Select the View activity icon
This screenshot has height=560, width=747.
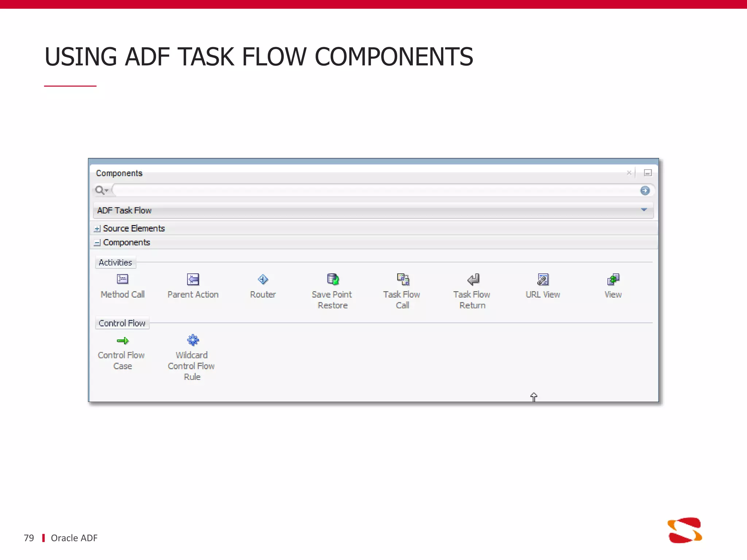(613, 279)
